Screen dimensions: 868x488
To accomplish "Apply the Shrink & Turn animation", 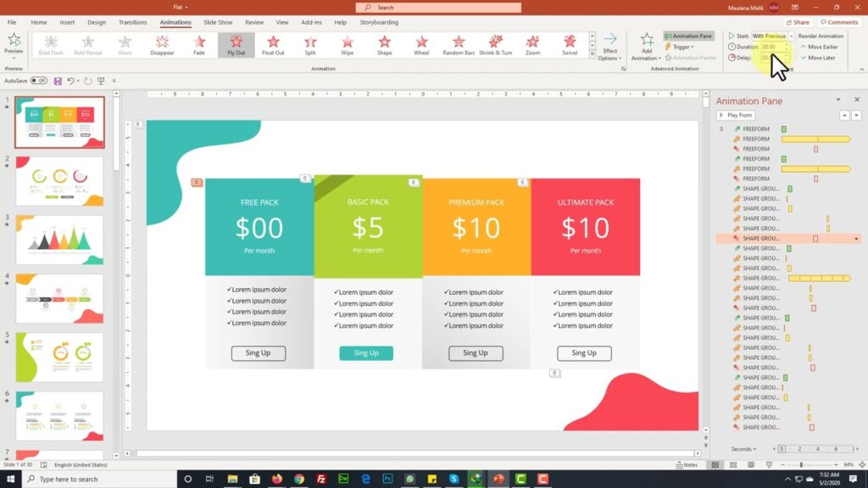I will (x=495, y=45).
